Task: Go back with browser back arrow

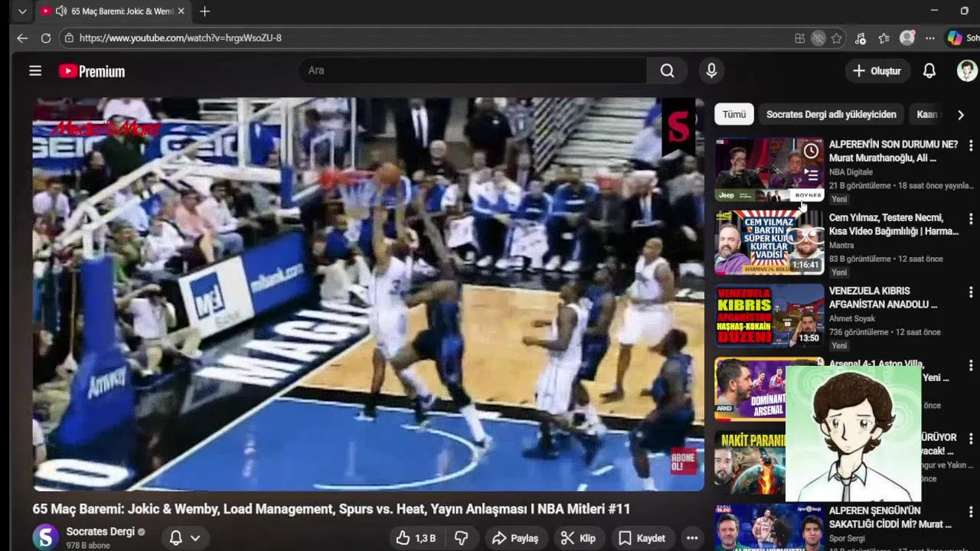Action: click(22, 37)
